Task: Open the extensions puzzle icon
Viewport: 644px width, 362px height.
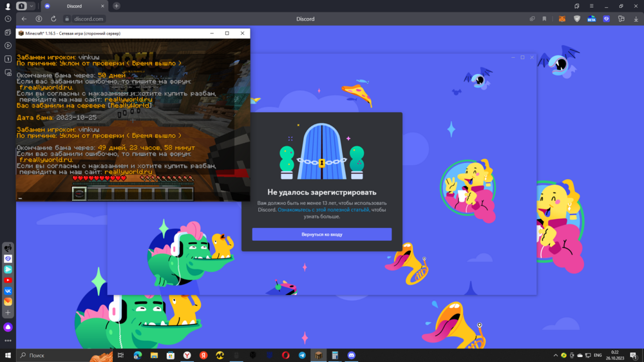Action: (621, 19)
